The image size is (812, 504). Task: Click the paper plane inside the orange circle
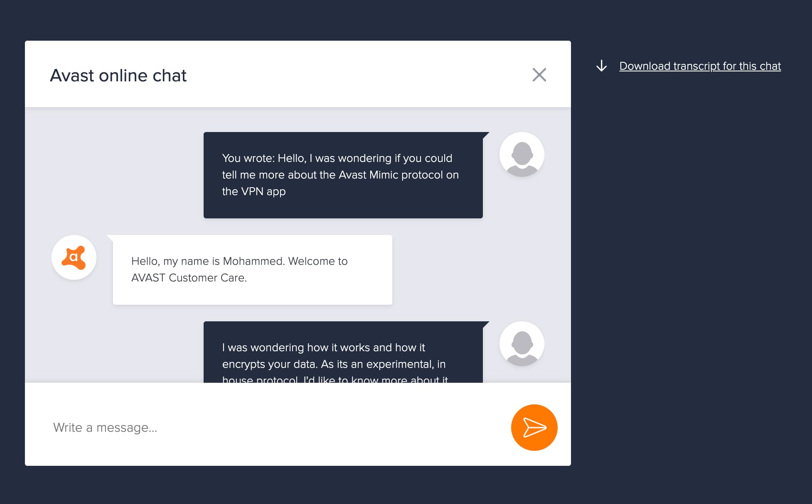click(x=534, y=427)
